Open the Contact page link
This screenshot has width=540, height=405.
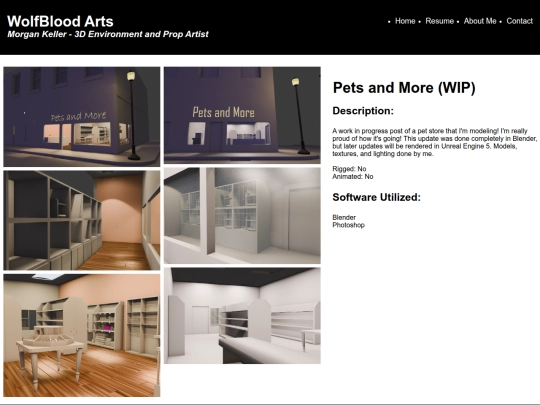(x=519, y=21)
